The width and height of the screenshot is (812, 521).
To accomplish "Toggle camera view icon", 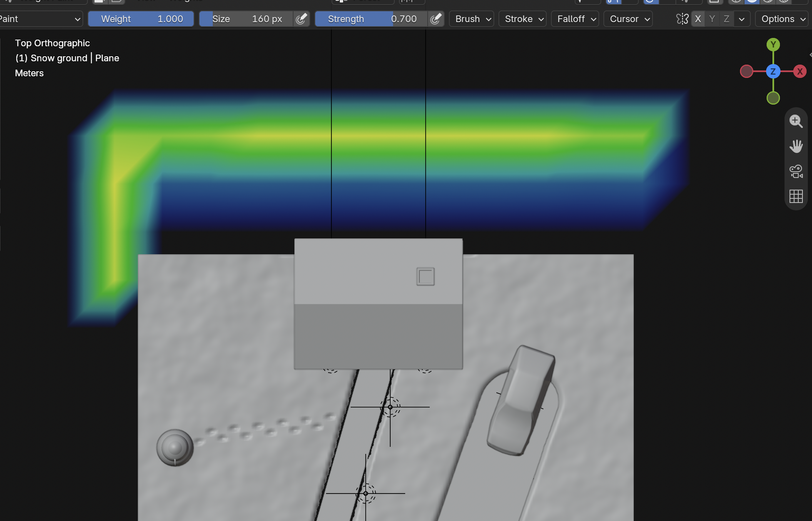I will (x=796, y=171).
